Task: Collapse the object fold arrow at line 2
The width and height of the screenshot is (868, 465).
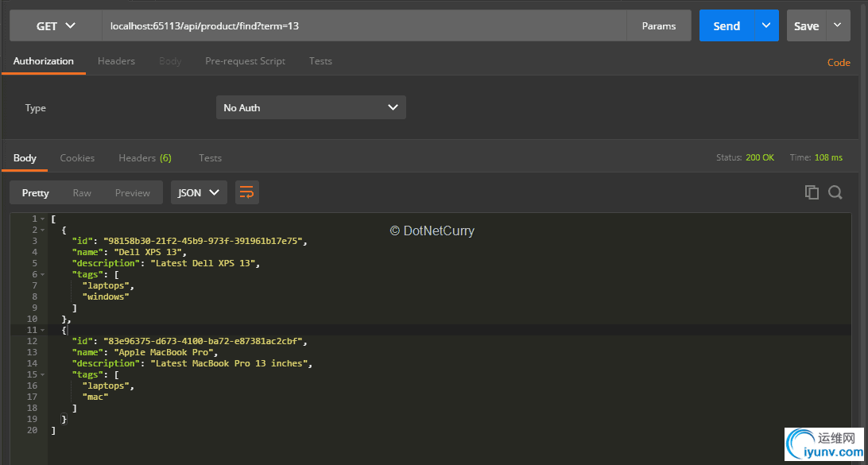Action: coord(42,231)
